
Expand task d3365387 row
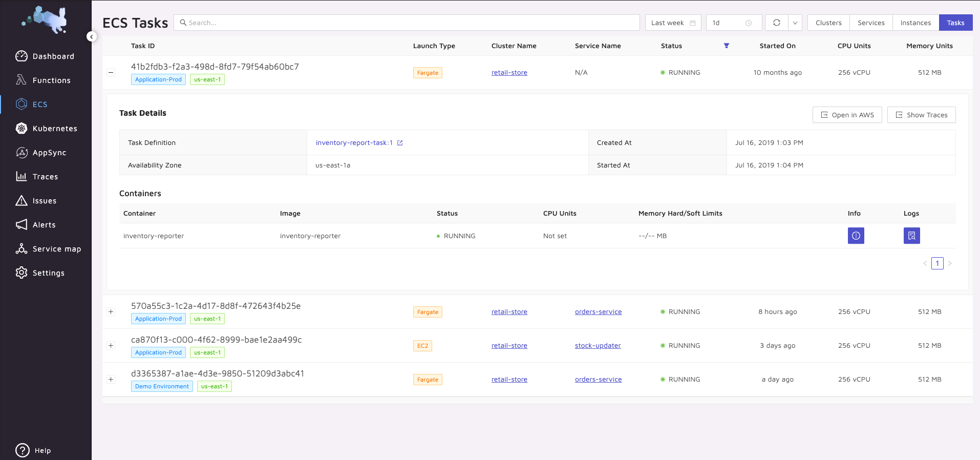[111, 379]
